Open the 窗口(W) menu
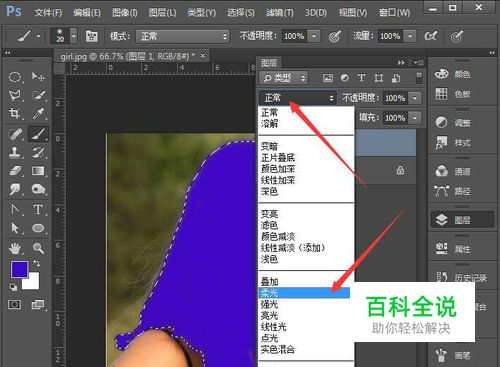Image resolution: width=500 pixels, height=367 pixels. coord(395,13)
